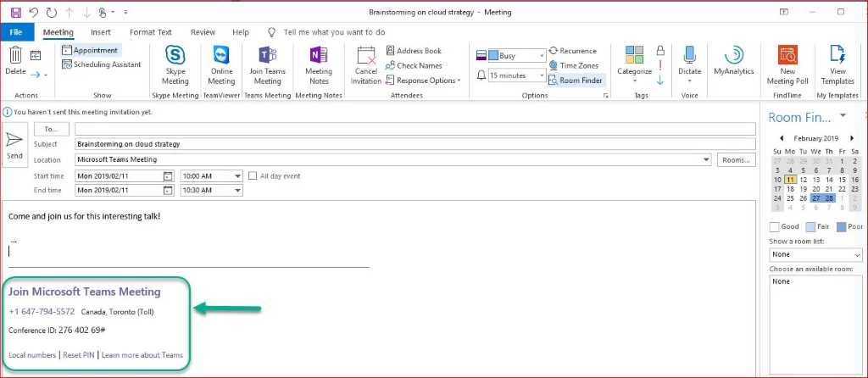Image resolution: width=868 pixels, height=378 pixels.
Task: Click the Redo arrow in title bar
Action: [x=52, y=12]
